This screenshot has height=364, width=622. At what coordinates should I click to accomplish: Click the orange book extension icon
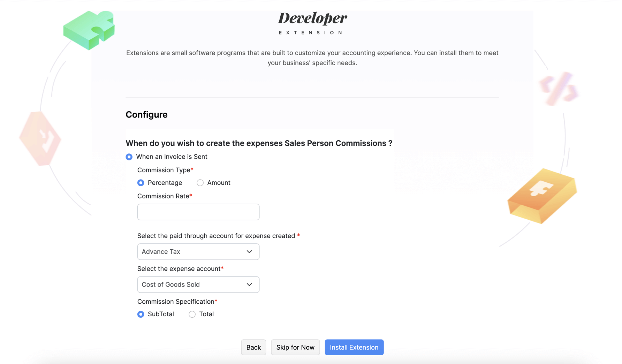[x=541, y=196]
